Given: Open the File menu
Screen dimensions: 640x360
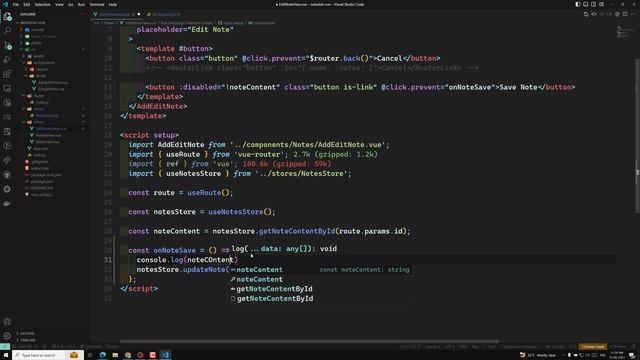Looking at the screenshot, I should coord(16,4).
